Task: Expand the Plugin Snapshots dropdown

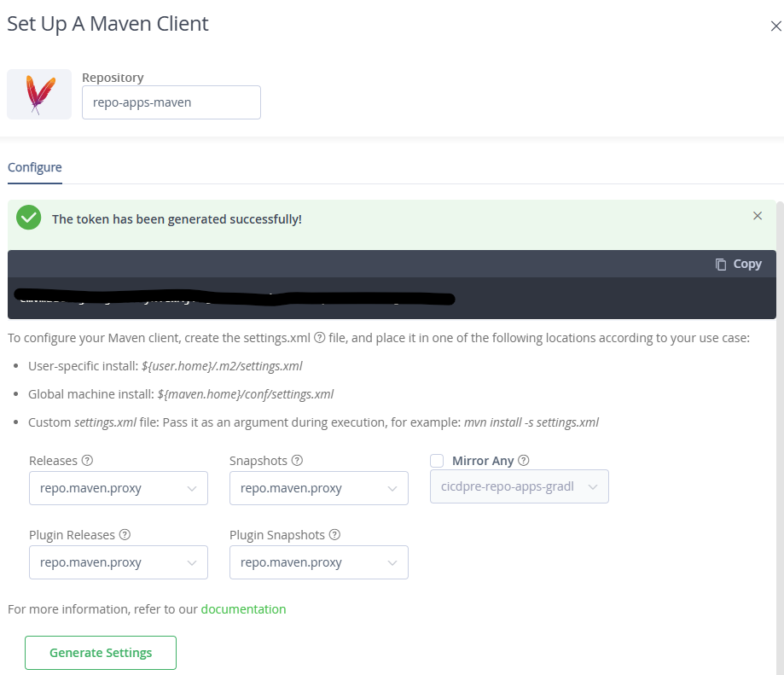Action: pos(319,562)
